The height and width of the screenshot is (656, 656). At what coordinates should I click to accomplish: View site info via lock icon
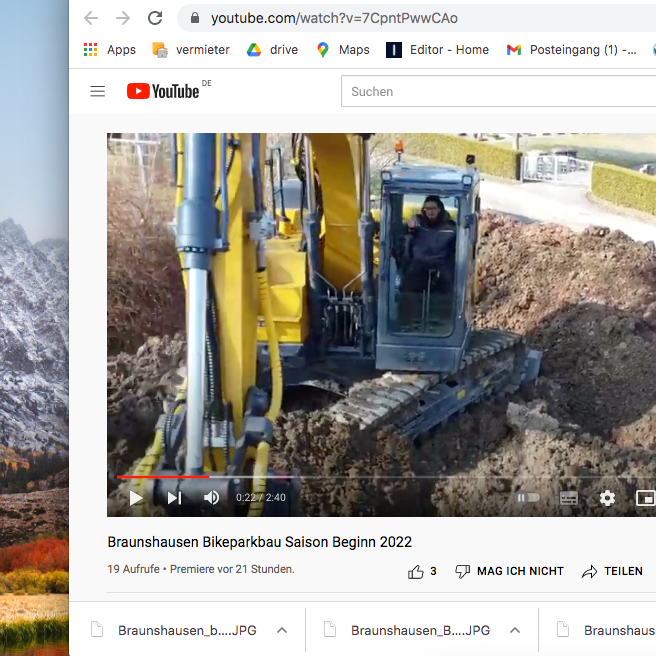[195, 18]
